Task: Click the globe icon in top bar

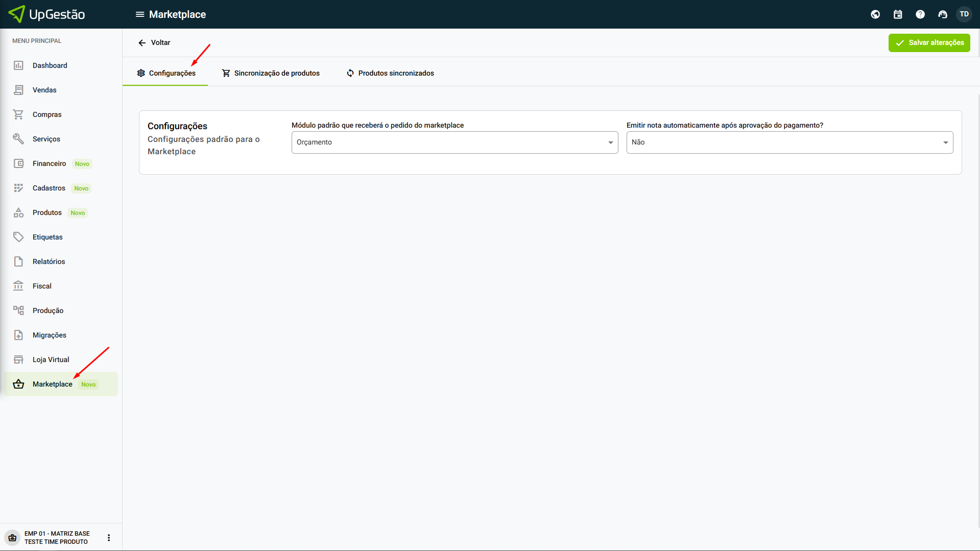Action: 875,14
